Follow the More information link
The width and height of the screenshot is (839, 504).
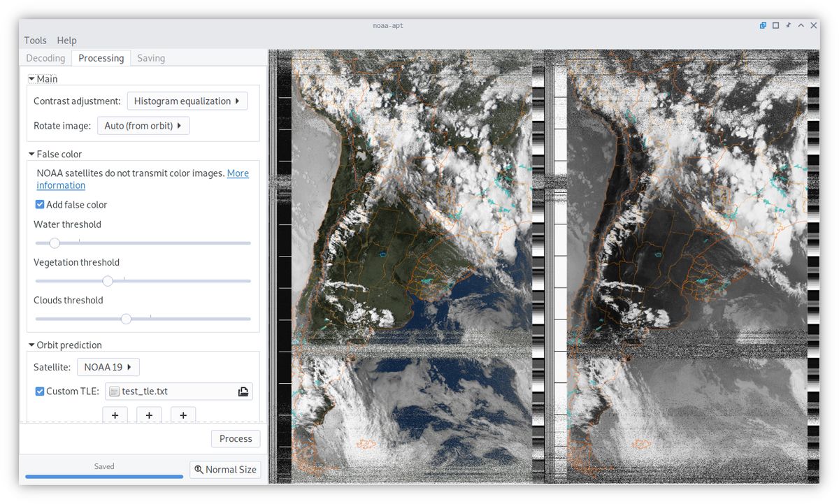238,173
